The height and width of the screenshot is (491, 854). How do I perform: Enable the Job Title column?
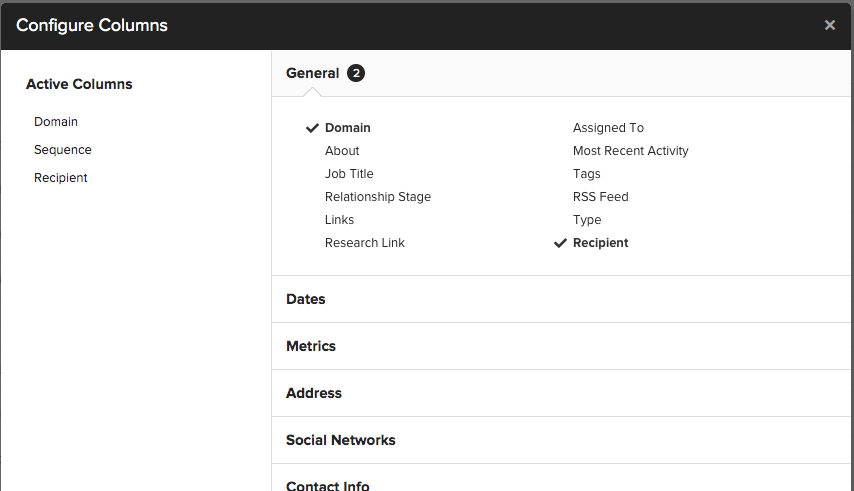[349, 174]
